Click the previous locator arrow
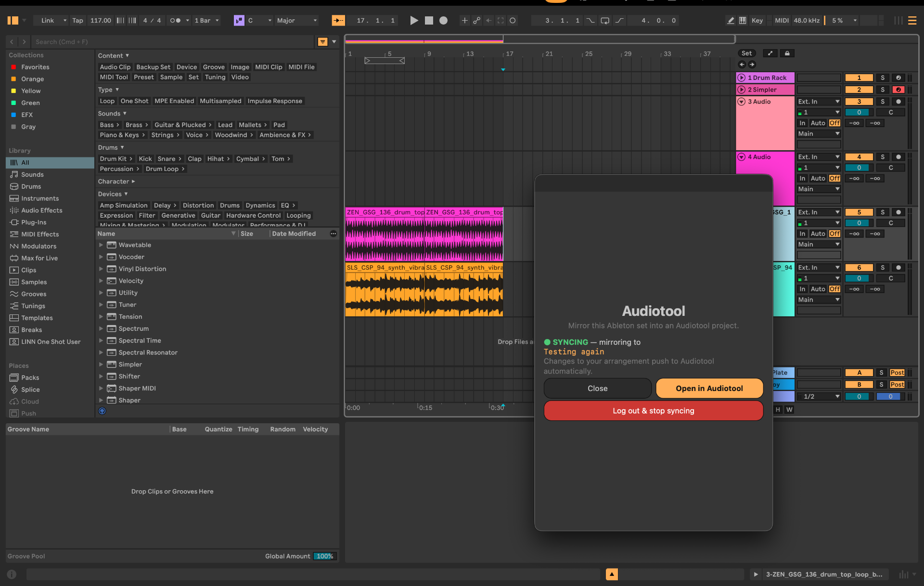Viewport: 924px width, 586px height. point(742,65)
